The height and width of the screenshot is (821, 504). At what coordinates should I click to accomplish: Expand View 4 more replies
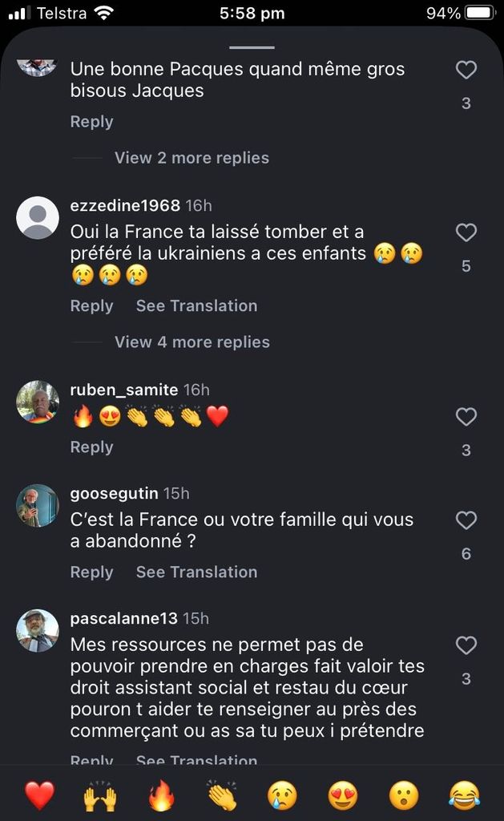[192, 342]
